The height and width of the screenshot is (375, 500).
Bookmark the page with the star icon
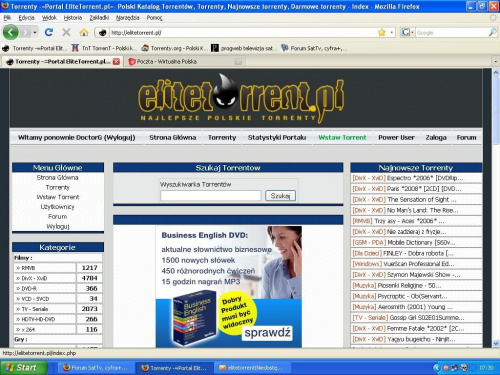pos(382,32)
